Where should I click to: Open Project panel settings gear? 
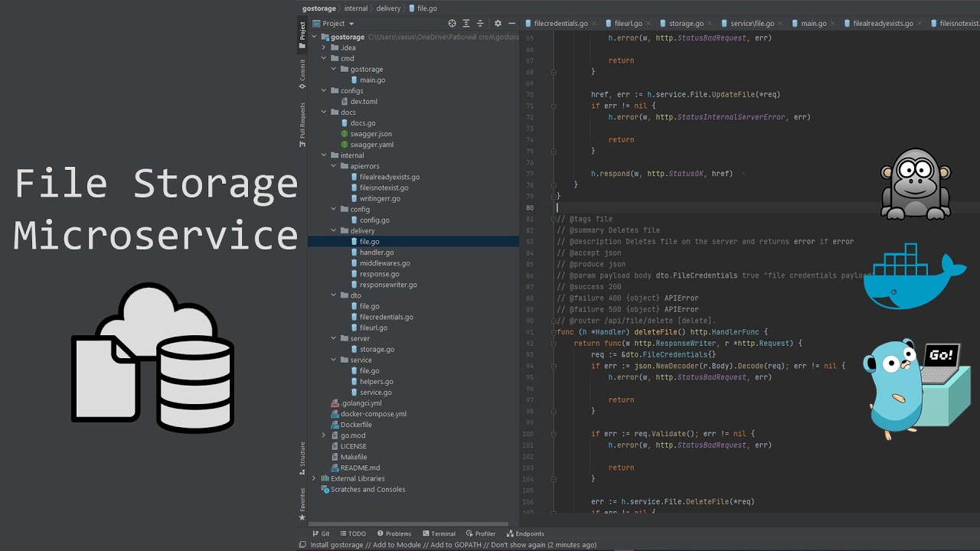tap(498, 24)
